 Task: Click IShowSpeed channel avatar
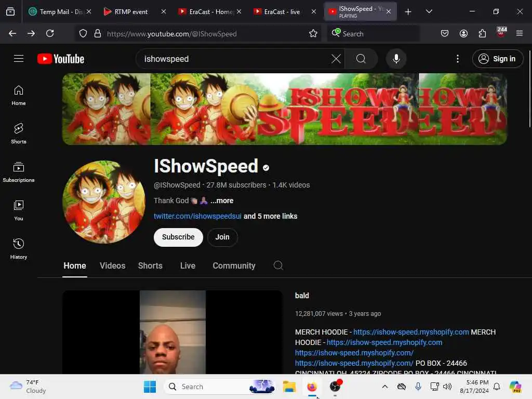(104, 202)
